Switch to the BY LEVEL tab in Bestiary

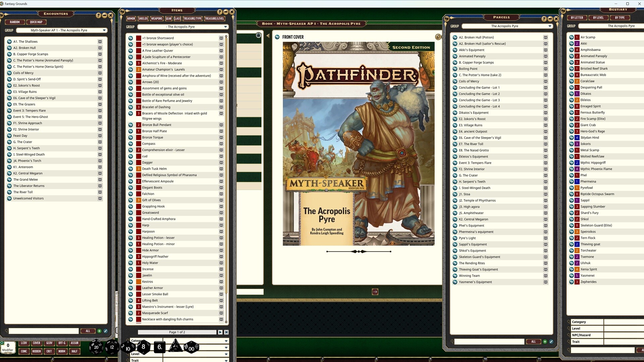click(598, 17)
